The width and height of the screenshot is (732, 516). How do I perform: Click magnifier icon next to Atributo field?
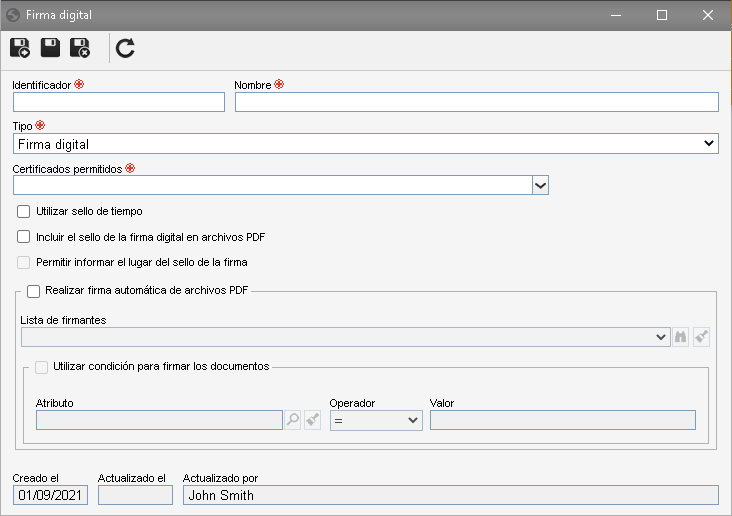click(293, 420)
